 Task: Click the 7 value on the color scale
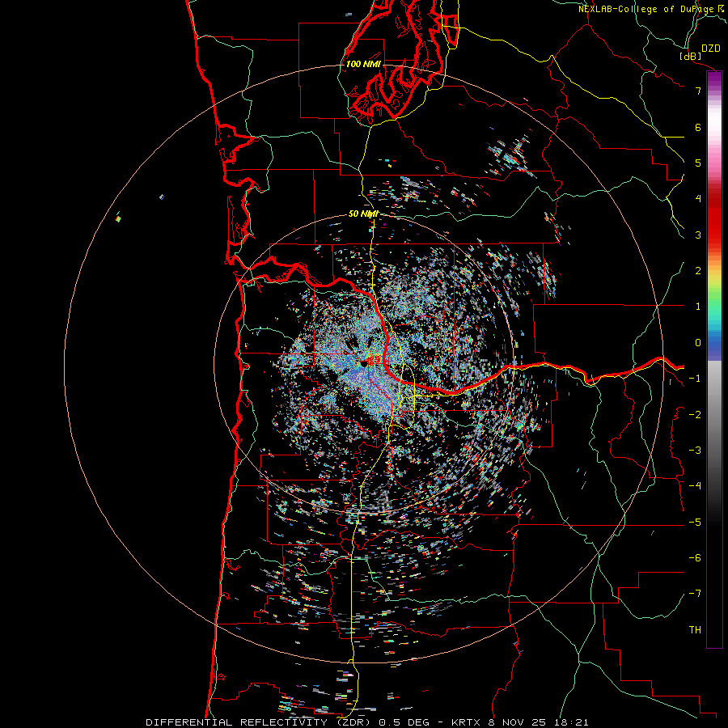698,91
